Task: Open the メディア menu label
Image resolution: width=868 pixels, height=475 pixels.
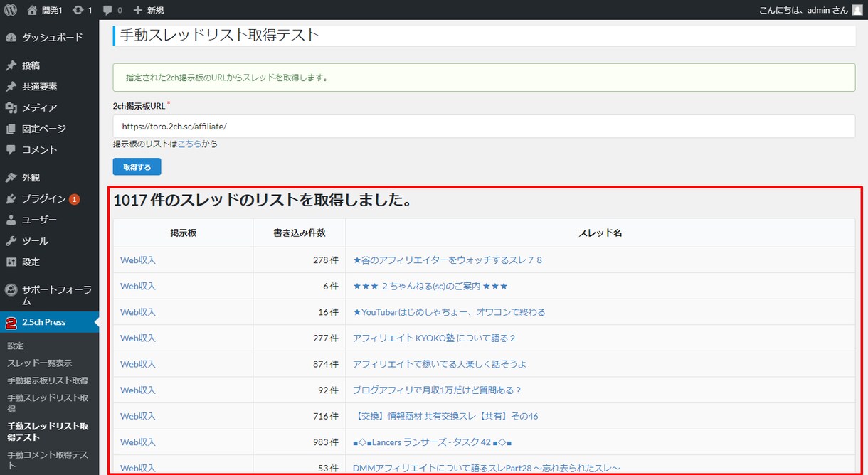Action: pyautogui.click(x=40, y=108)
